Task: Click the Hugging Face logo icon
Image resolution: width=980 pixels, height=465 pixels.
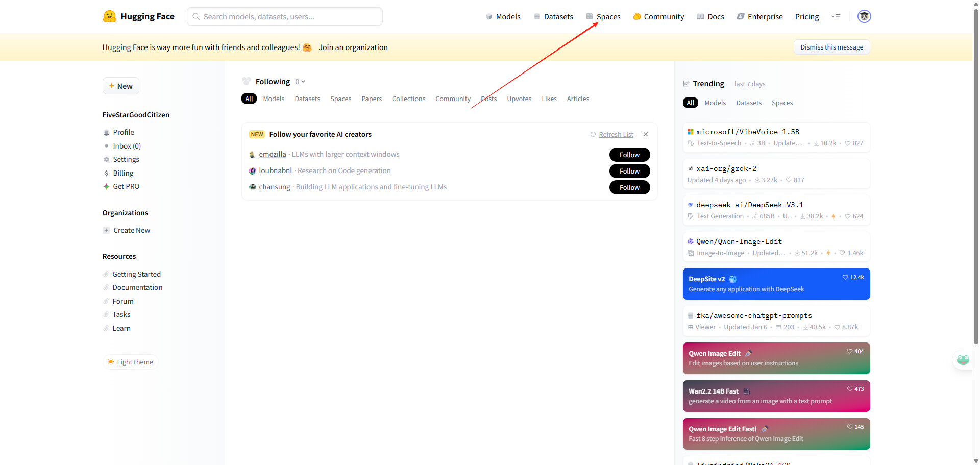Action: [109, 16]
